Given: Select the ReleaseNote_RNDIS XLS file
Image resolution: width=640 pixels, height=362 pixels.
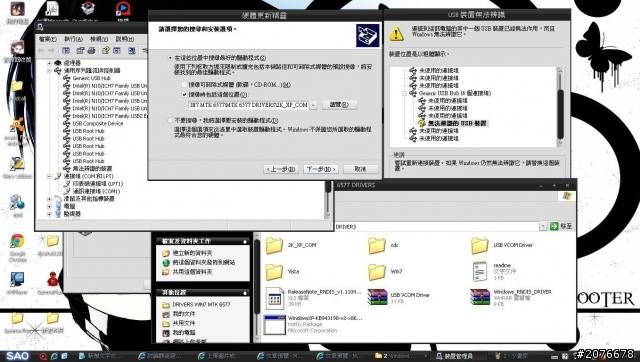Looking at the screenshot, I should (274, 298).
